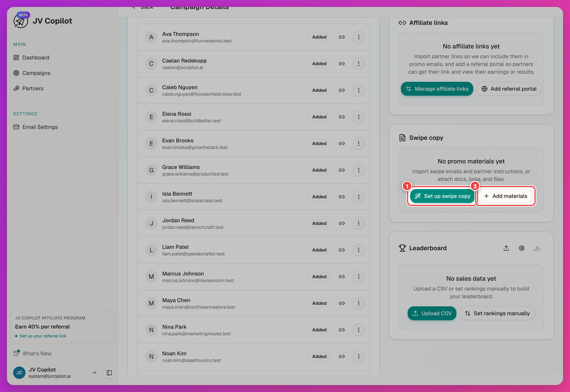
Task: Click Set rankings manually button
Action: (497, 313)
